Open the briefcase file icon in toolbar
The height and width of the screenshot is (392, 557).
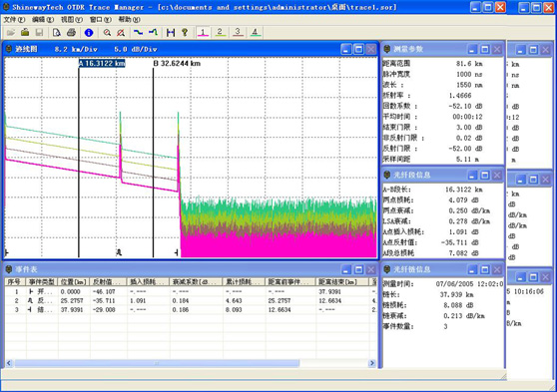click(x=25, y=33)
